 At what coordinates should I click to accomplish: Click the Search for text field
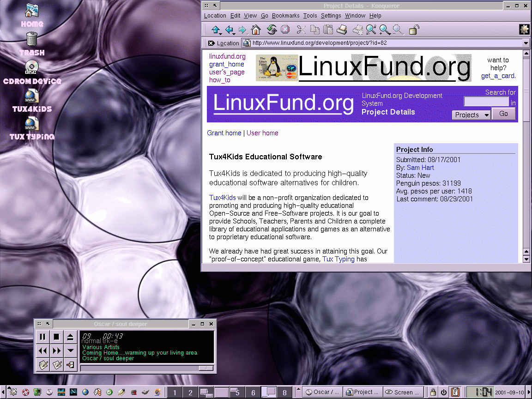[486, 102]
